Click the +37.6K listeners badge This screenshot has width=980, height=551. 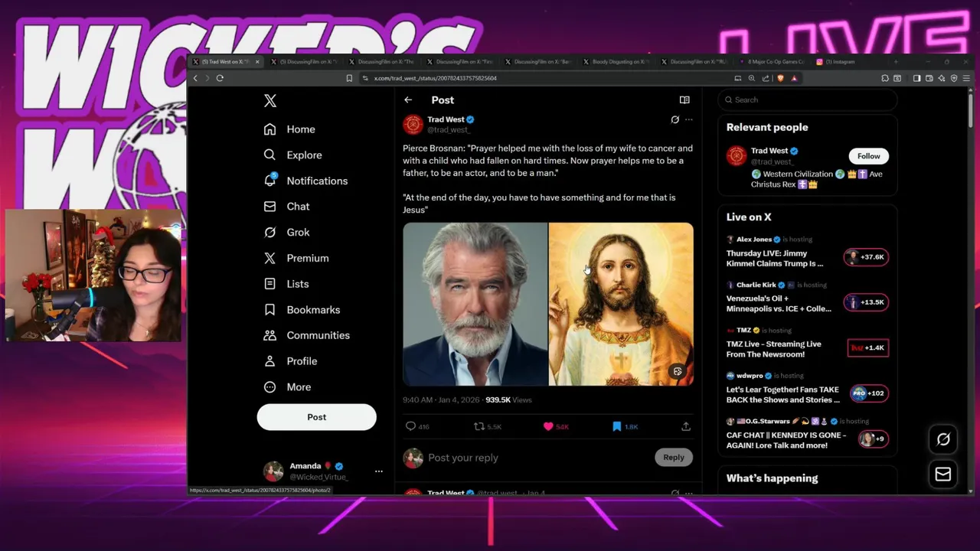(x=866, y=257)
